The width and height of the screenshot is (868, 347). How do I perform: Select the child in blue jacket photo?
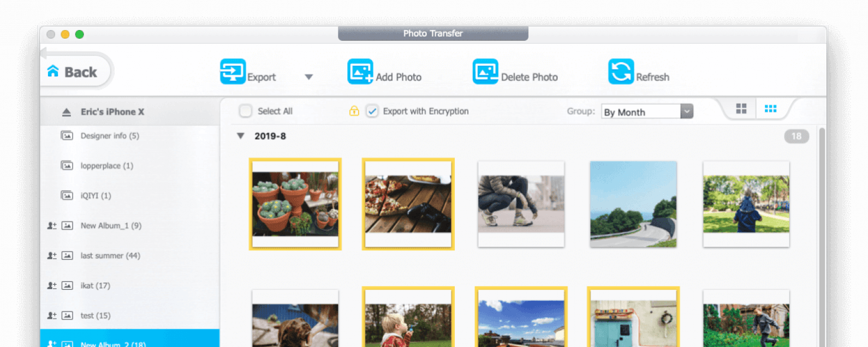point(746,204)
